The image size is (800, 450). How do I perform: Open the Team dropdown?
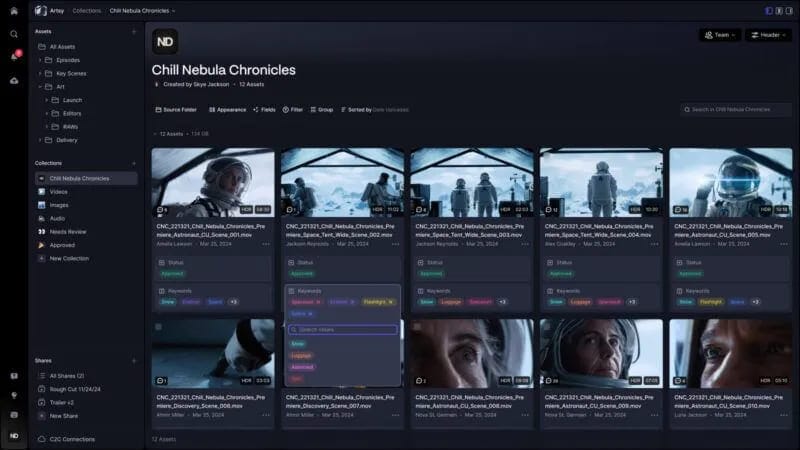[720, 35]
